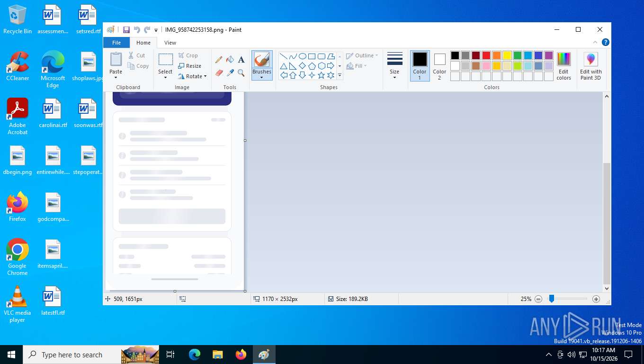Screen dimensions: 644x364
Task: Choose the Triangle shape
Action: click(x=284, y=66)
